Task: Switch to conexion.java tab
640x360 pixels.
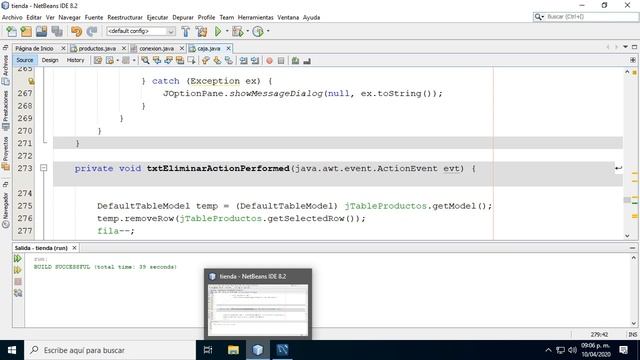Action: click(x=156, y=48)
